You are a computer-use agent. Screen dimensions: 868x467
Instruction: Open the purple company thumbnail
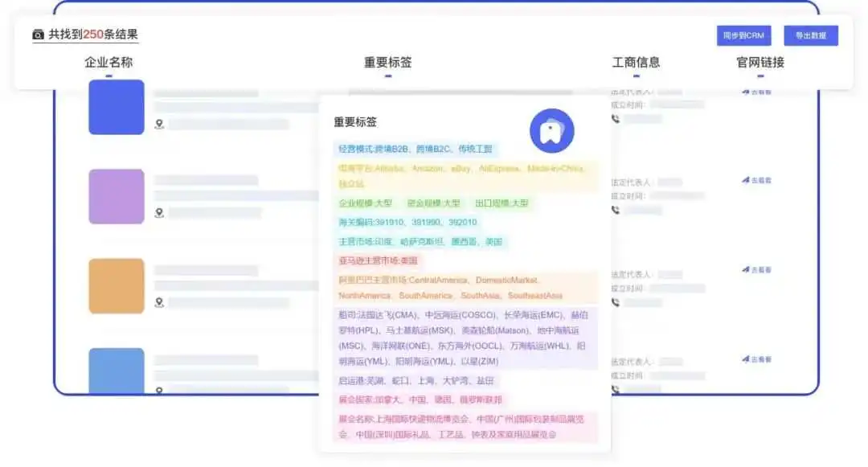pyautogui.click(x=117, y=196)
